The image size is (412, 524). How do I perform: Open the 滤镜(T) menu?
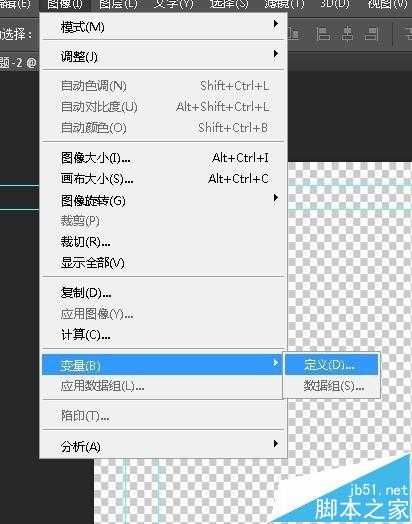(284, 4)
